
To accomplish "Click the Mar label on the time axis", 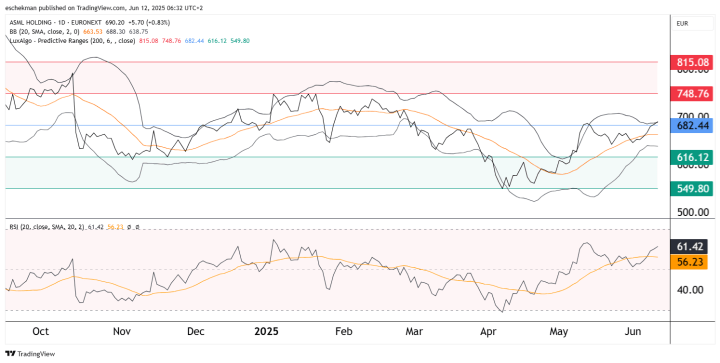I will 415,331.
